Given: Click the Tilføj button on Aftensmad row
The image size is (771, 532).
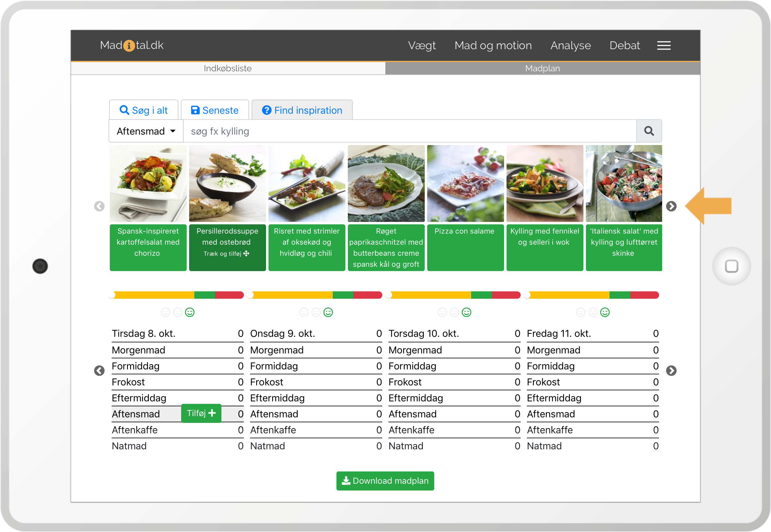Looking at the screenshot, I should (201, 413).
